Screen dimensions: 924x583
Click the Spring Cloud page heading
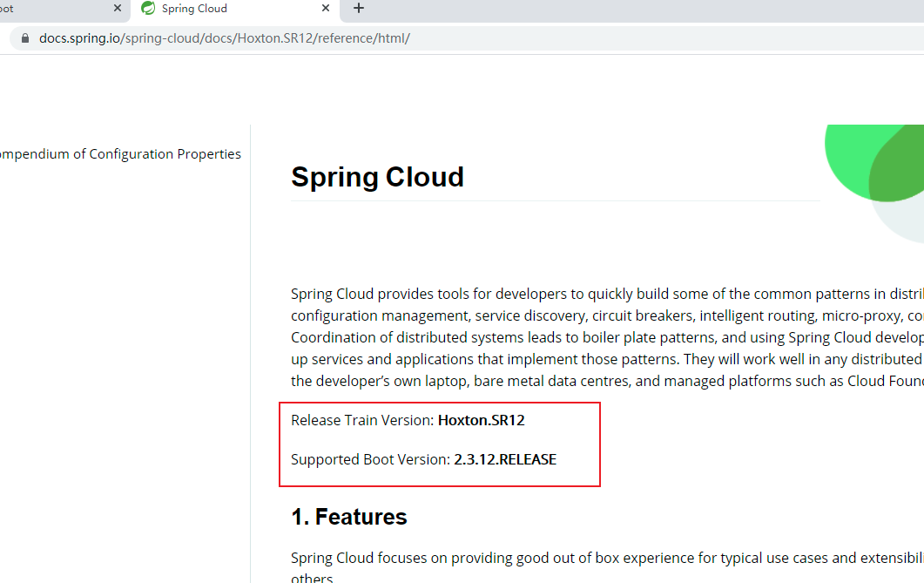coord(377,177)
